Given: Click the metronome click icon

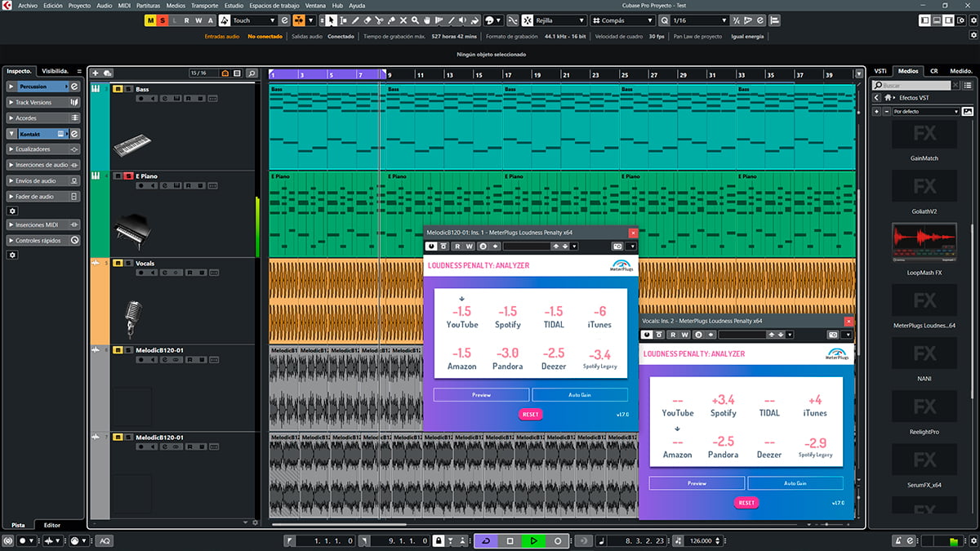Looking at the screenshot, I should (x=898, y=541).
